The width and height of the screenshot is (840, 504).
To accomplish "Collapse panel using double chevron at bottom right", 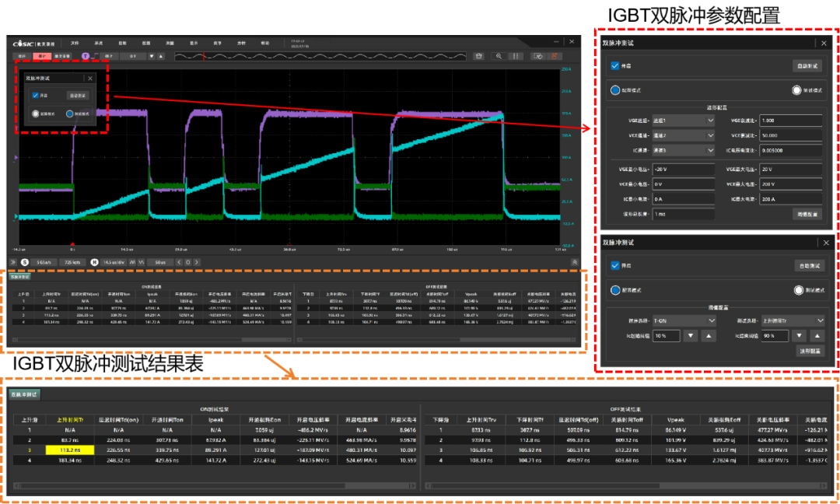I will (x=574, y=262).
